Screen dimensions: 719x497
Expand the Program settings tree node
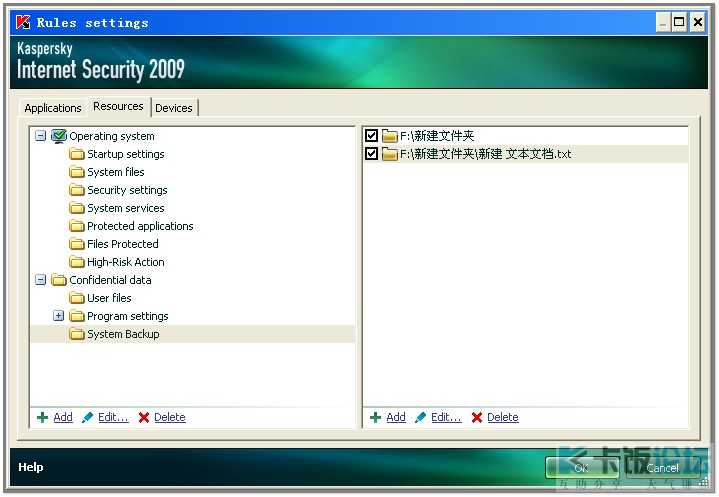(58, 315)
